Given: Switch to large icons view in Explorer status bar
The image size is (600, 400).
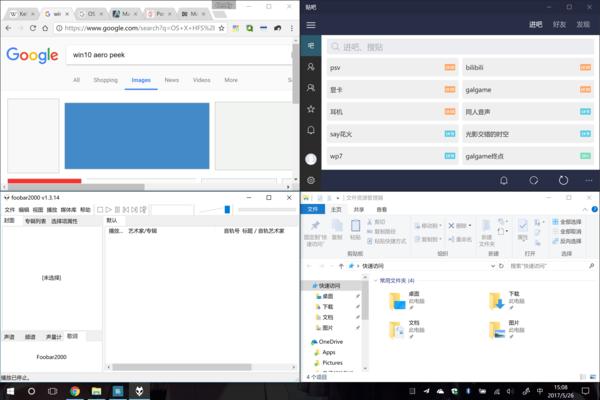Looking at the screenshot, I should (x=593, y=377).
